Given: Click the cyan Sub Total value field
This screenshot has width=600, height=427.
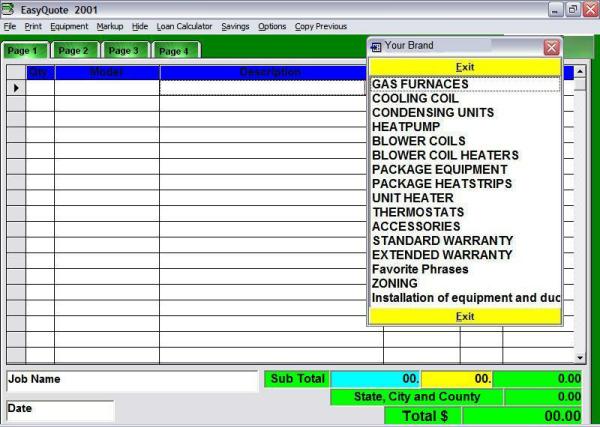Looking at the screenshot, I should (x=375, y=379).
